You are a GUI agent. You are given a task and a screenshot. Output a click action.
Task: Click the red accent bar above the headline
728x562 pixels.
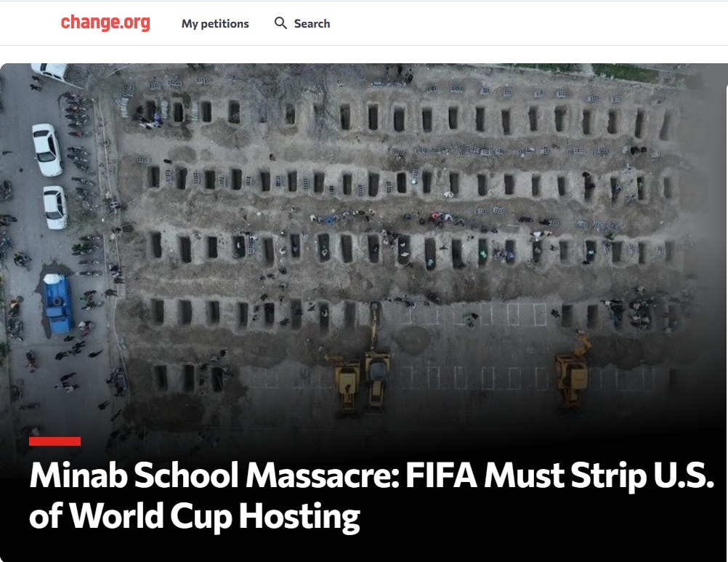(x=54, y=441)
